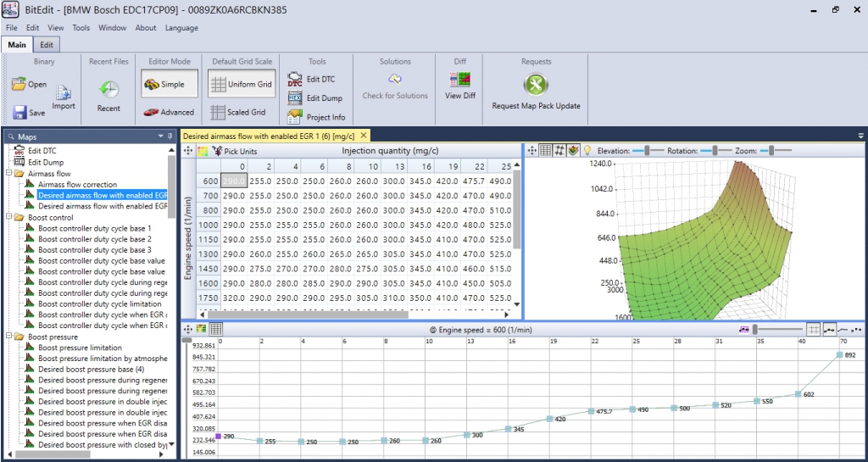Click the color grid icon in the table toolbar
Viewport: 868px width, 462px height.
click(x=203, y=151)
